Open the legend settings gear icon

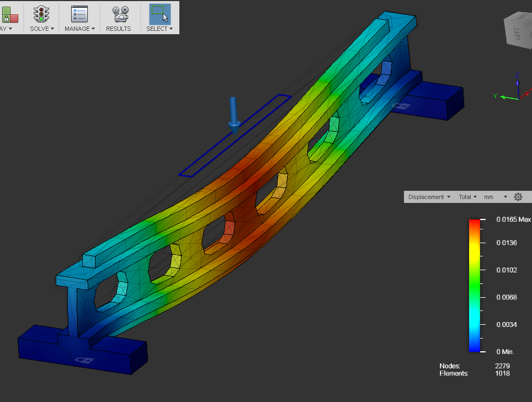pos(518,197)
